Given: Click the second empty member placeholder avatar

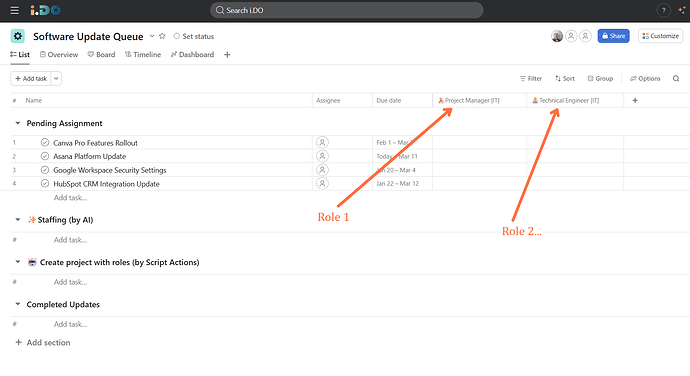Looking at the screenshot, I should 585,36.
